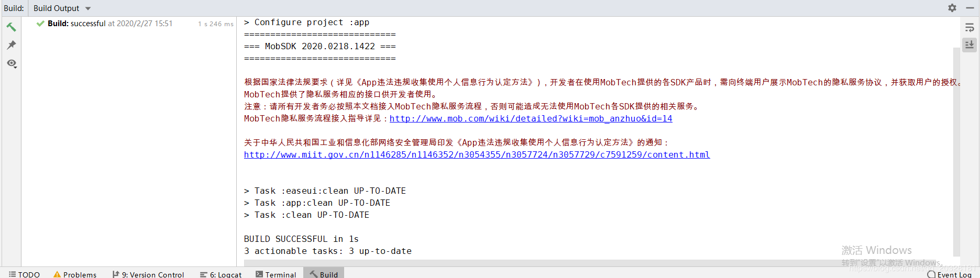Open the Logcat tool window
Screen dimensions: 980x278
coord(221,274)
